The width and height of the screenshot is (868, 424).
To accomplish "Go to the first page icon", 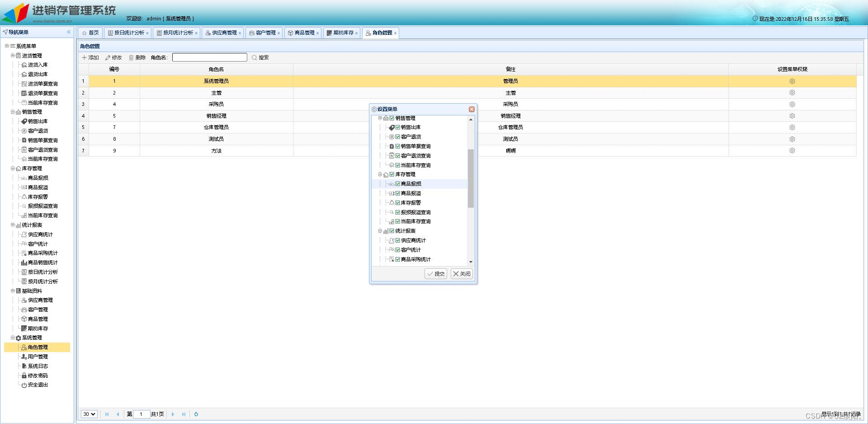I will pyautogui.click(x=107, y=414).
